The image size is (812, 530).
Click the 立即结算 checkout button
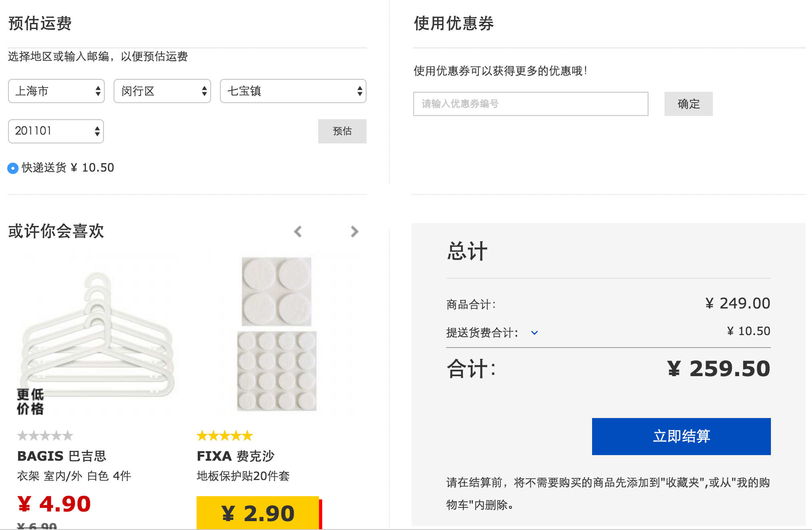pos(681,436)
